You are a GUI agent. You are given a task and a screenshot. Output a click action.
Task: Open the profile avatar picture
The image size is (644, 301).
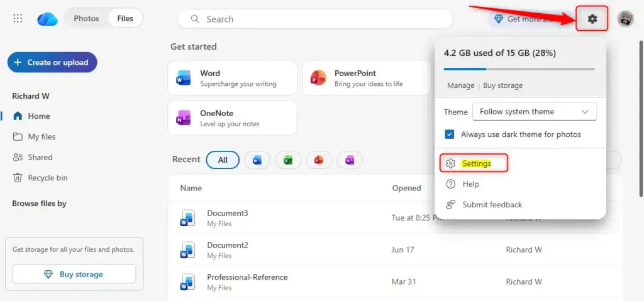point(626,19)
